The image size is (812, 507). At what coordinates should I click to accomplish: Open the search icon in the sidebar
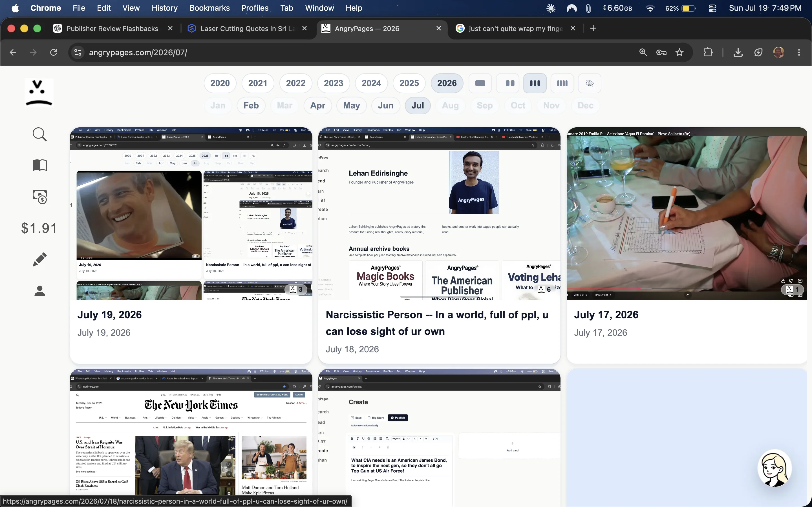click(x=39, y=134)
